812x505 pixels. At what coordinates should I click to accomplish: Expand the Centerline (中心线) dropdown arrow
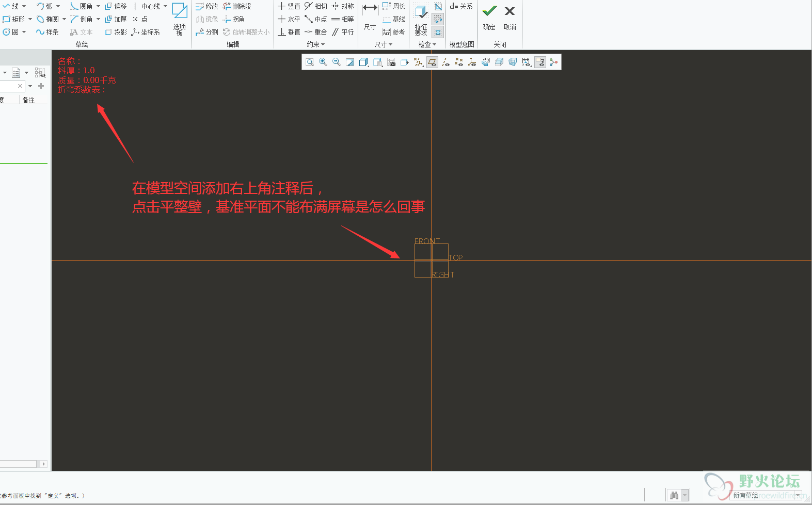coord(165,6)
